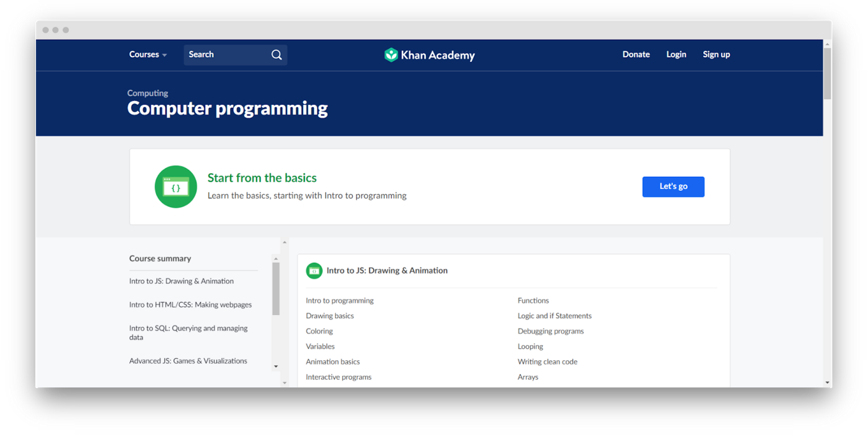Screen dimensions: 868x439
Task: Open the Drawing basics lesson
Action: pyautogui.click(x=330, y=316)
